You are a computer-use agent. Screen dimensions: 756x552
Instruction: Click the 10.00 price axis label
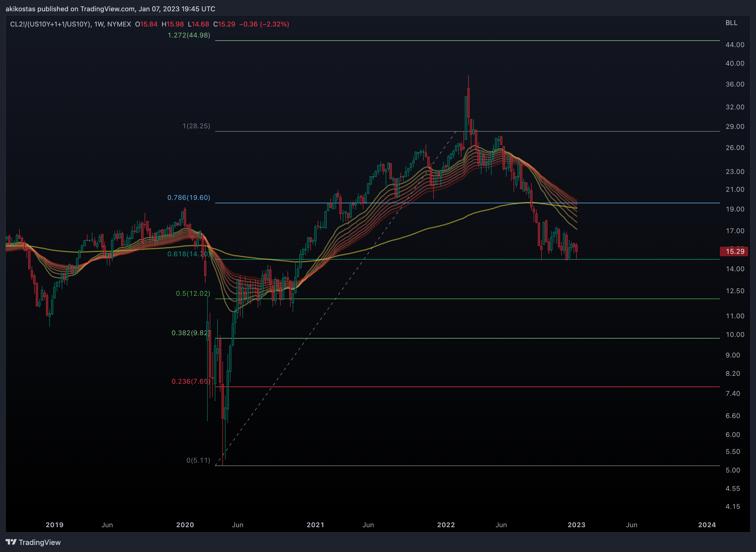[735, 335]
